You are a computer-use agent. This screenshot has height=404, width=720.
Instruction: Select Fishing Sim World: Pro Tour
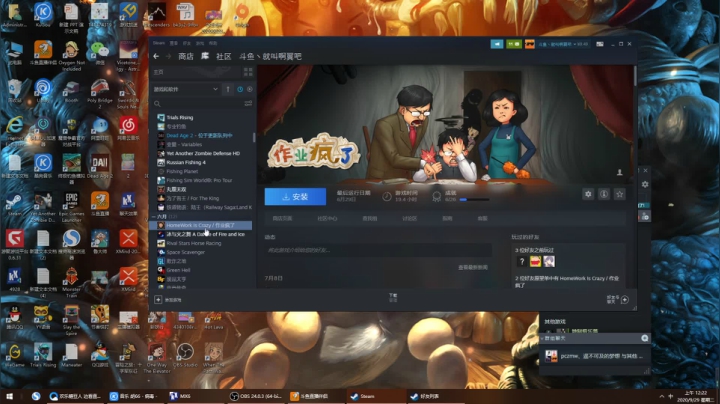tap(199, 180)
